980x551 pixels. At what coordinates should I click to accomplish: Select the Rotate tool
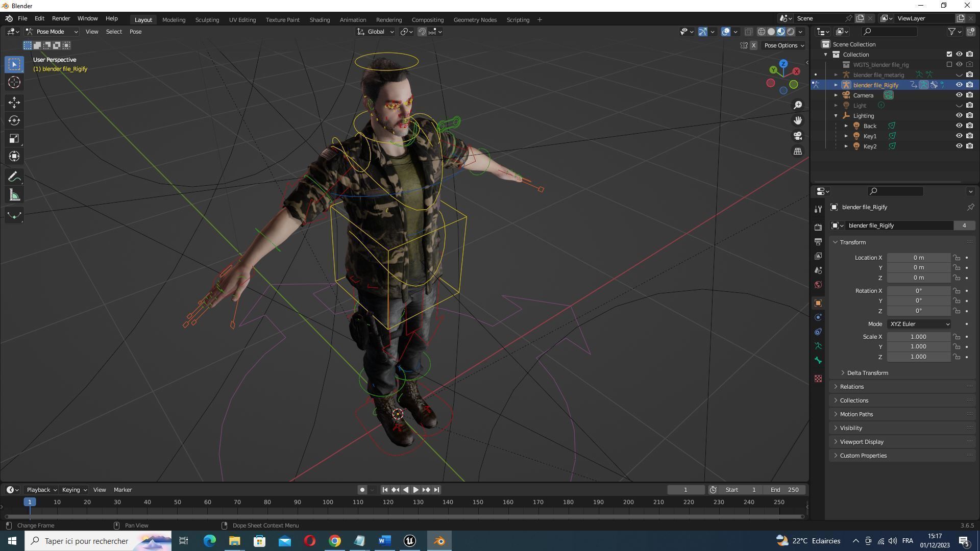[14, 121]
